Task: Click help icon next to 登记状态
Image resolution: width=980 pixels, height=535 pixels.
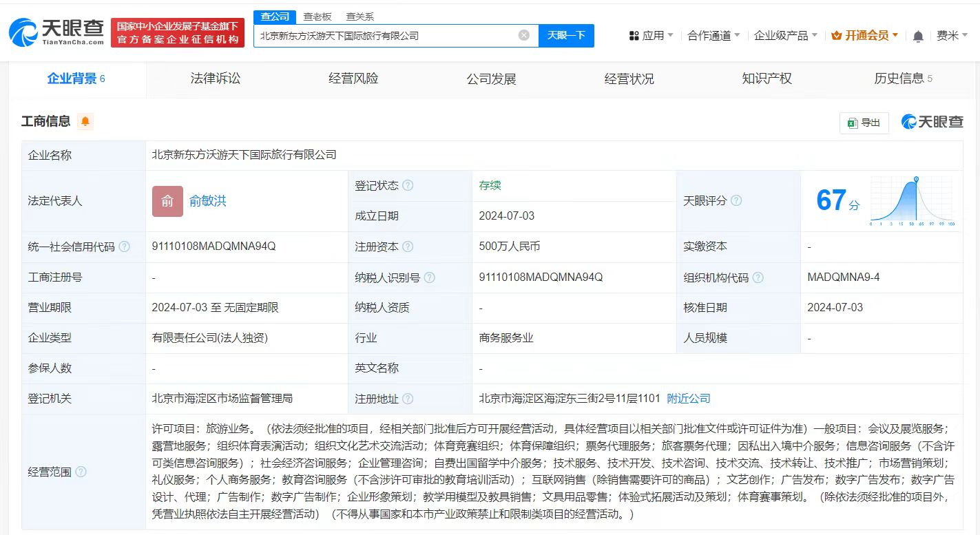Action: coord(408,185)
